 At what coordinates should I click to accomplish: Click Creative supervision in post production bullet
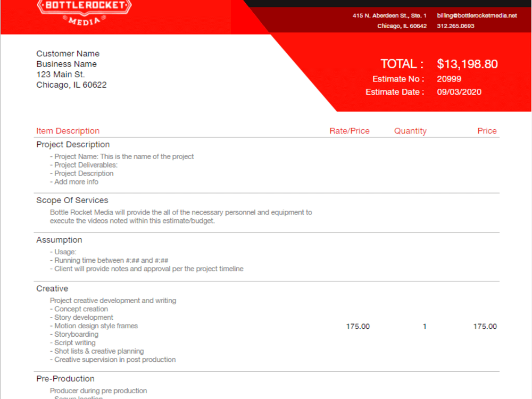click(113, 360)
